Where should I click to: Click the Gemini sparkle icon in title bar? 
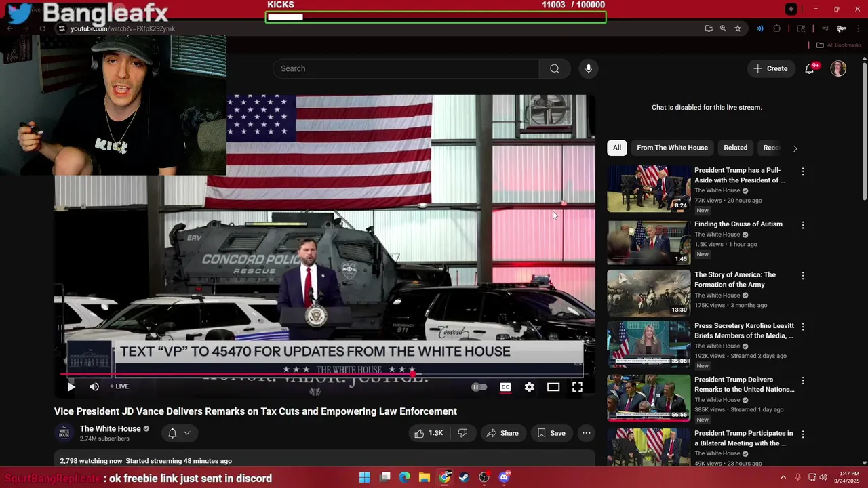coord(791,9)
